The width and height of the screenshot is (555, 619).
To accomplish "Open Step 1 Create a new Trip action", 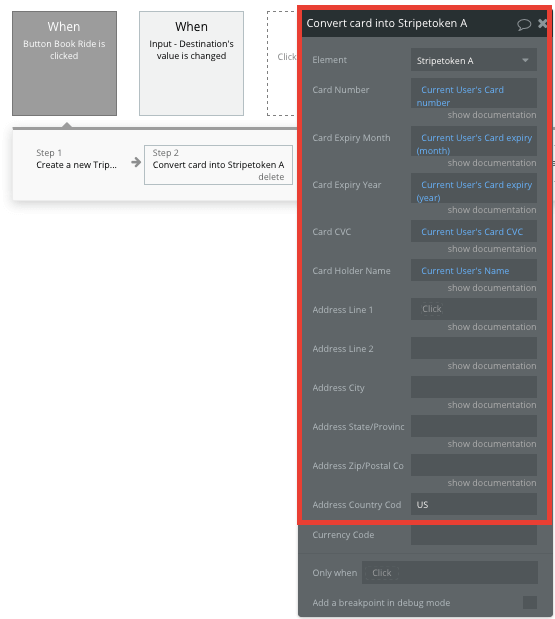I will coord(77,159).
